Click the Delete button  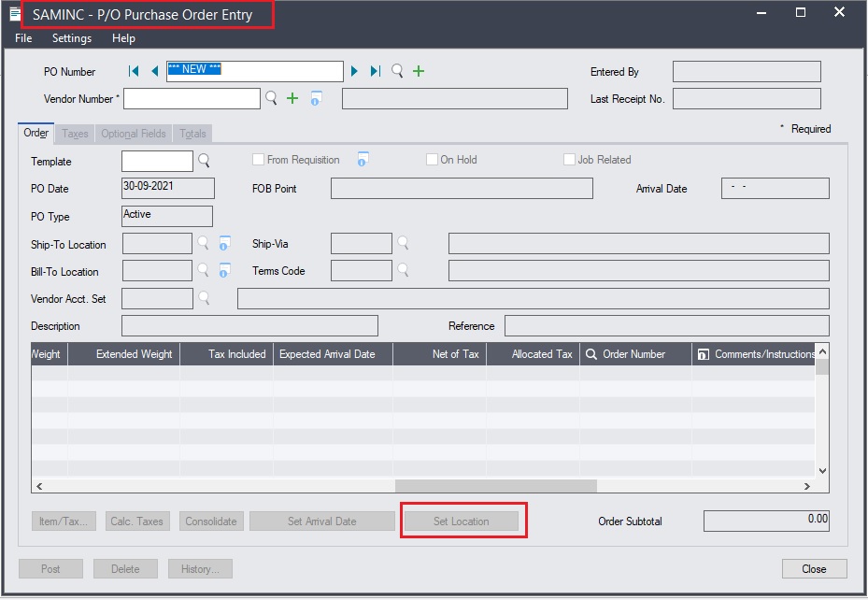(x=125, y=569)
